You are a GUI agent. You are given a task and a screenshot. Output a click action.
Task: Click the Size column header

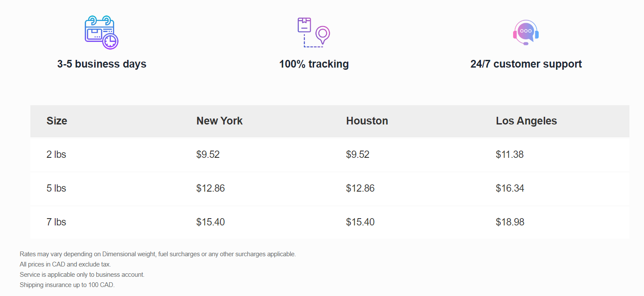click(x=57, y=121)
